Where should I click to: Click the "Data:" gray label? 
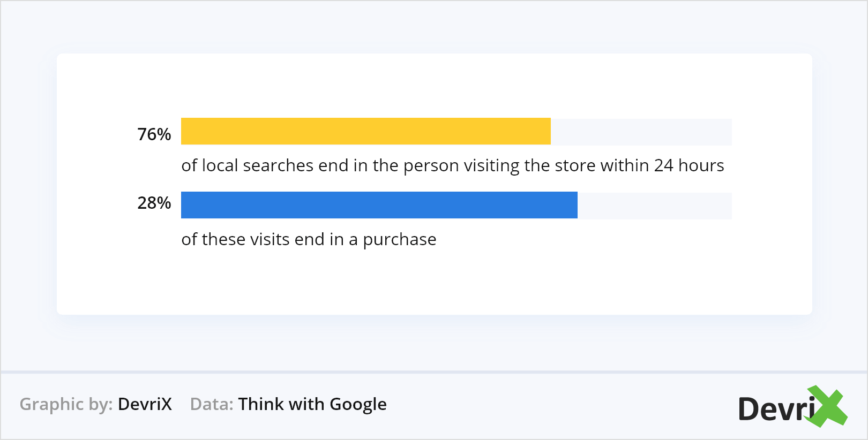(212, 404)
